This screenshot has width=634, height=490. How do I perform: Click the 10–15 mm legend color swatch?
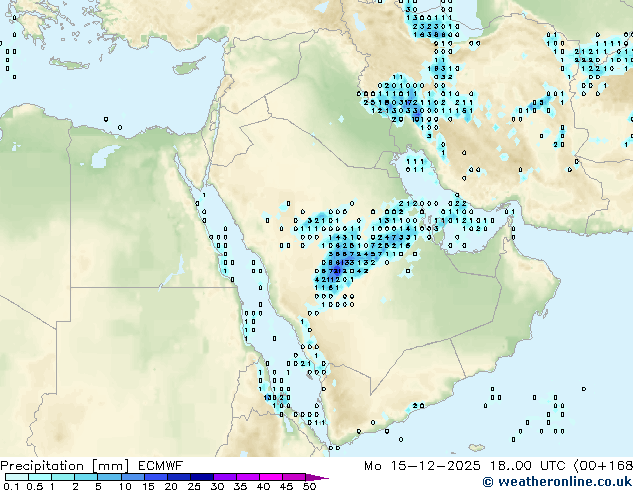pos(132,477)
